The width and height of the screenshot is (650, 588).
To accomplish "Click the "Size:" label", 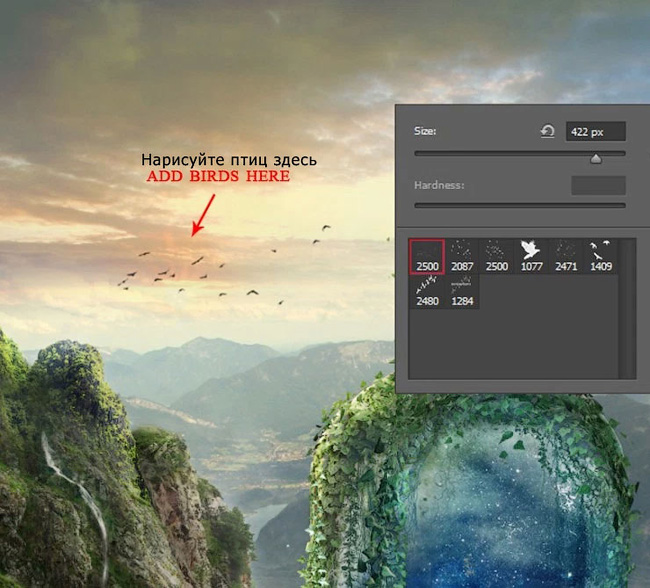I will (x=425, y=131).
